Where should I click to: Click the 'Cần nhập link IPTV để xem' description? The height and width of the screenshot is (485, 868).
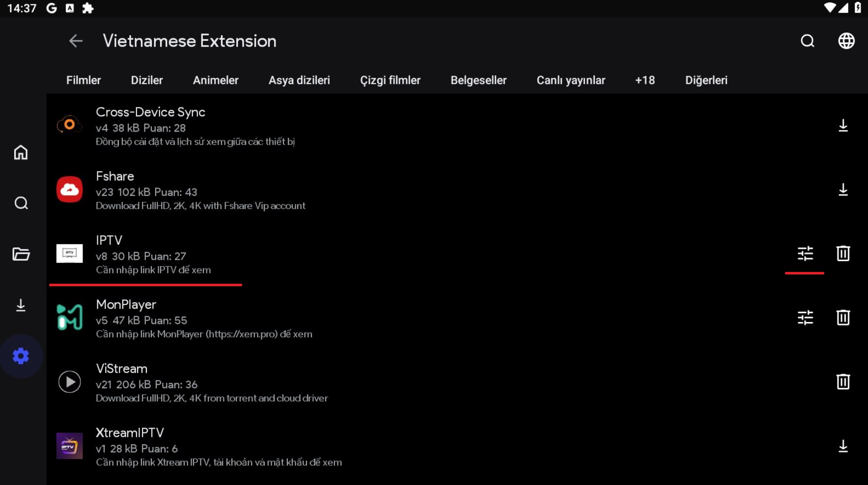tap(153, 270)
